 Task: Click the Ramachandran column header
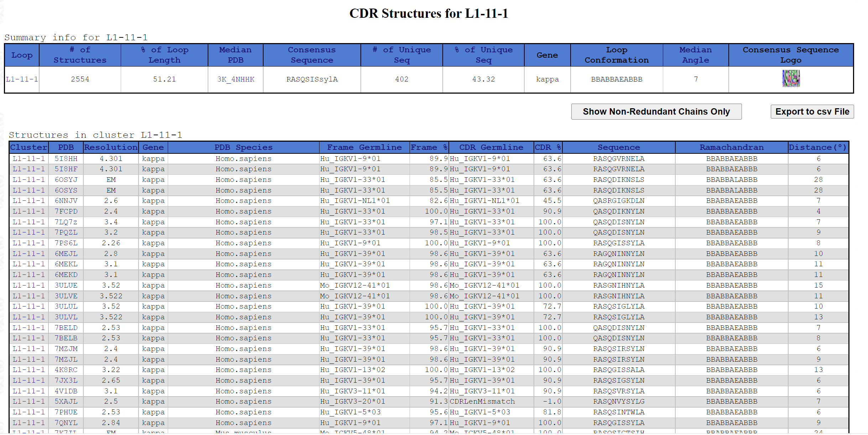(732, 147)
